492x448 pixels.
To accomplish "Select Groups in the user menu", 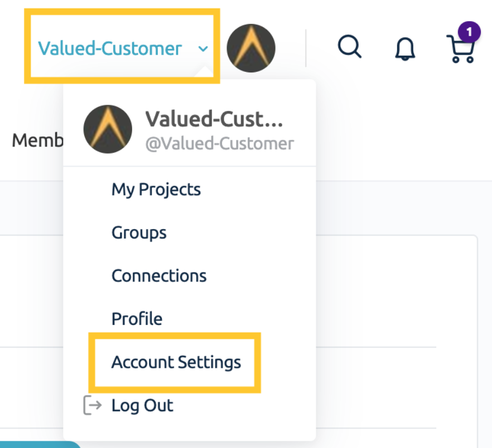I will coord(139,232).
